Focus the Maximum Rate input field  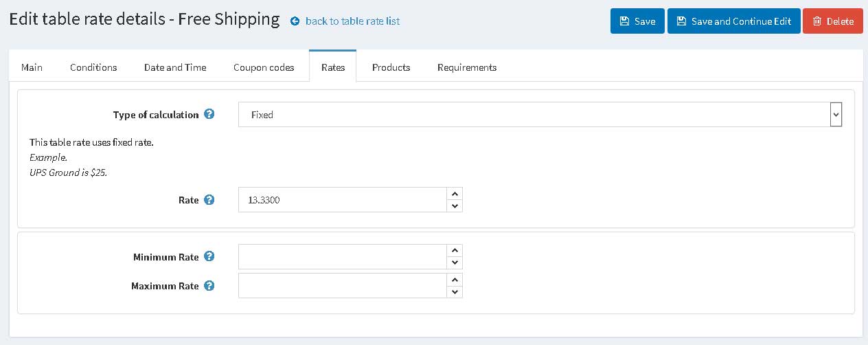pyautogui.click(x=343, y=286)
